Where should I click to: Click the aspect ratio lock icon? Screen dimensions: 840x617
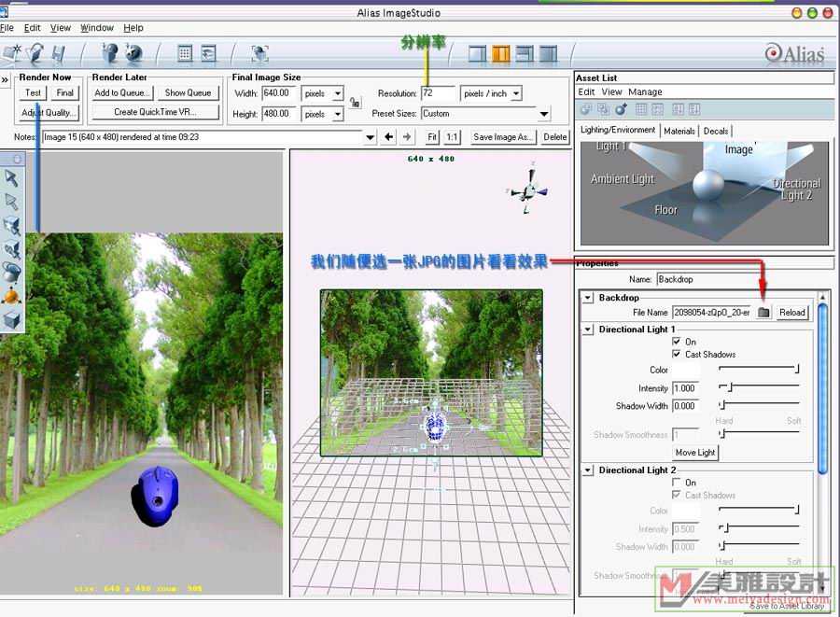(355, 102)
